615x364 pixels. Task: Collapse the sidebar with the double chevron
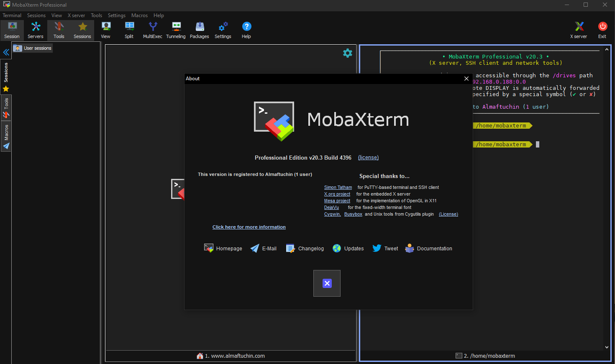click(6, 52)
